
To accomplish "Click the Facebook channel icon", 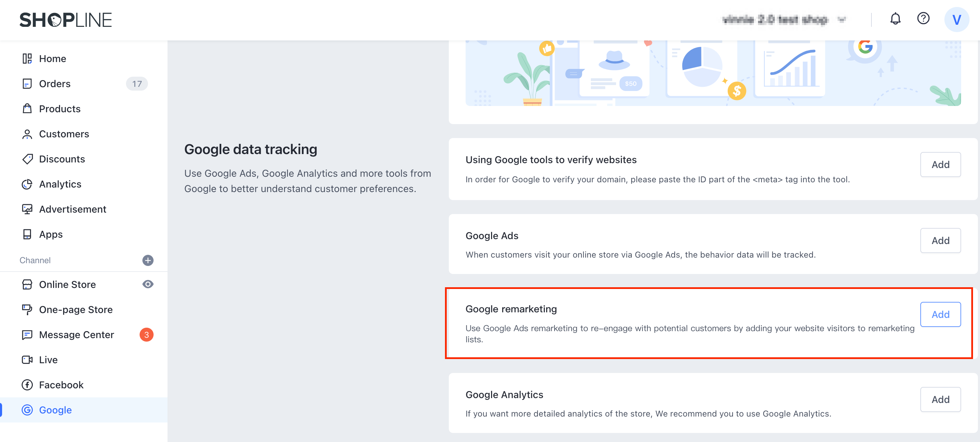I will [x=27, y=384].
